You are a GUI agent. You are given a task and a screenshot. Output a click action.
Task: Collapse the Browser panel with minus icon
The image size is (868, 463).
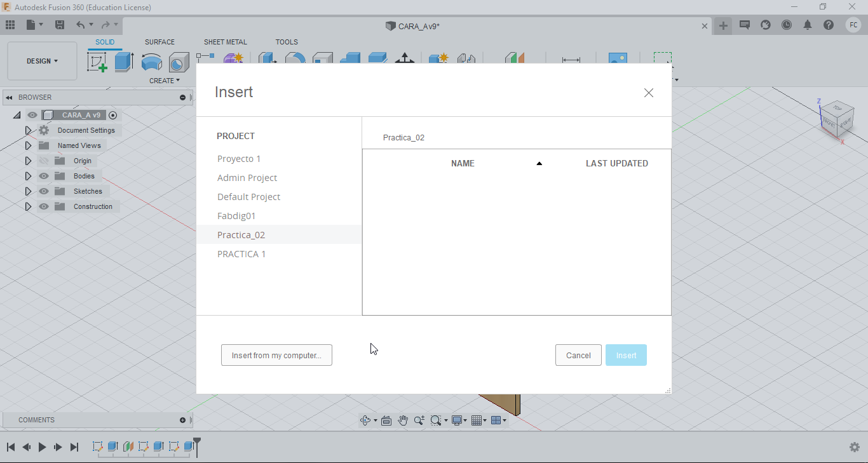183,97
